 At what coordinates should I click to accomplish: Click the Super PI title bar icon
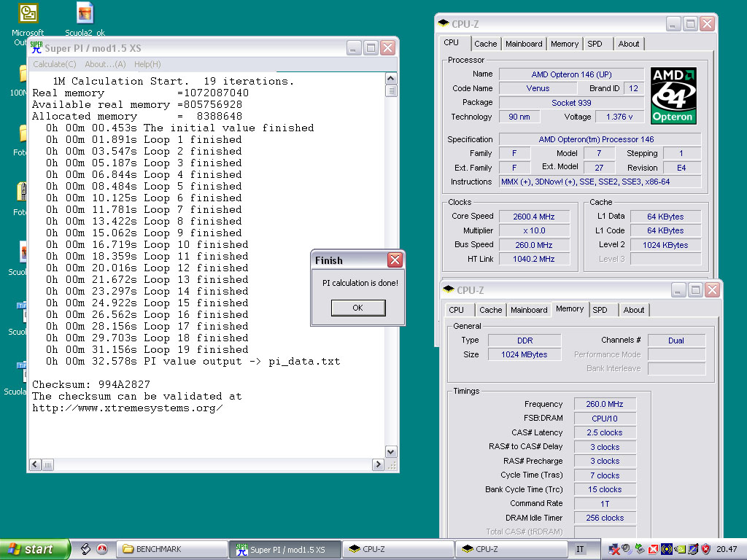(36, 47)
